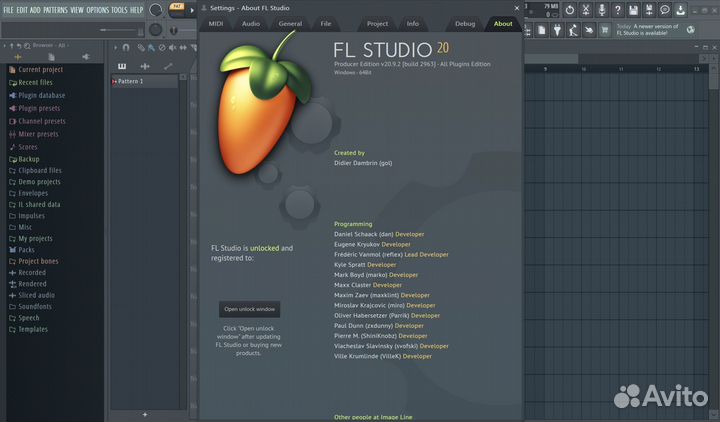The width and height of the screenshot is (720, 422).
Task: Select the slip tool double-arrow icon
Action: tap(183, 47)
